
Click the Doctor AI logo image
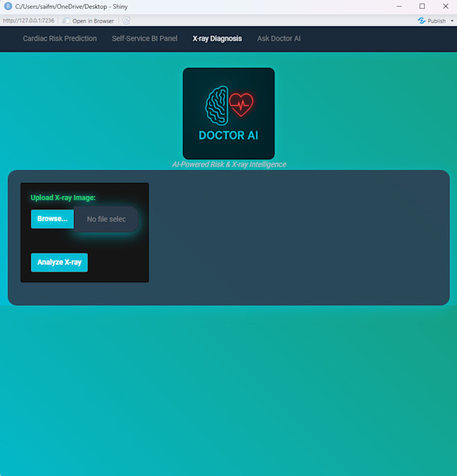click(229, 113)
